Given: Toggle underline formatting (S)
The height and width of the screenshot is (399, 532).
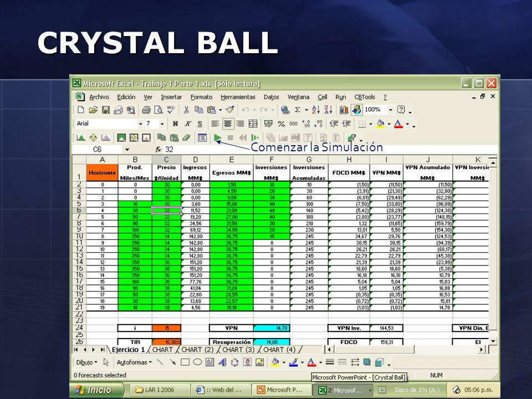Looking at the screenshot, I should (x=200, y=124).
